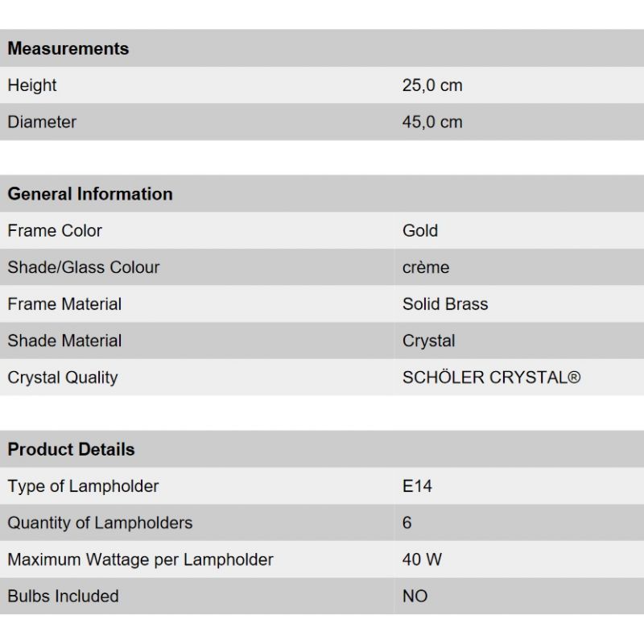
Task: Click the Solid Brass material value
Action: click(445, 304)
